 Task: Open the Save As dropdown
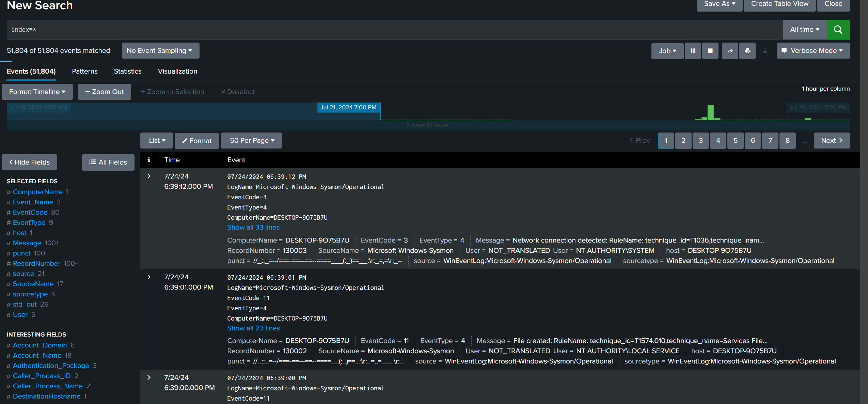(719, 4)
